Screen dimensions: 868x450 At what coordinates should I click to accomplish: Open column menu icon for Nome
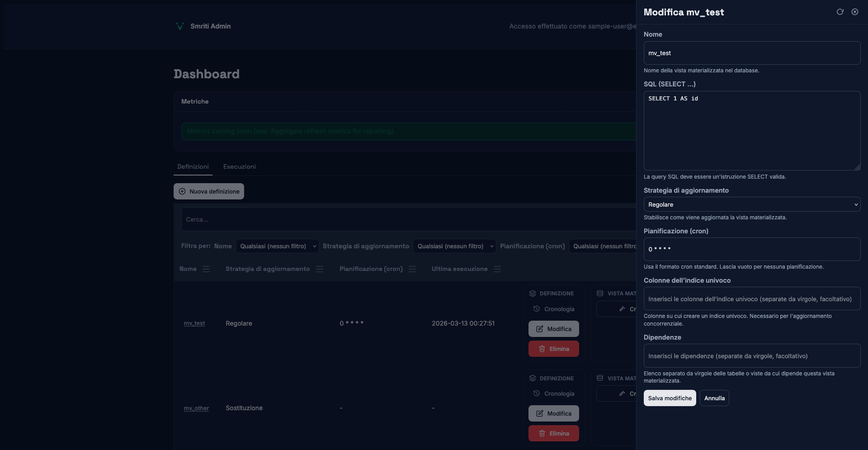pyautogui.click(x=206, y=269)
